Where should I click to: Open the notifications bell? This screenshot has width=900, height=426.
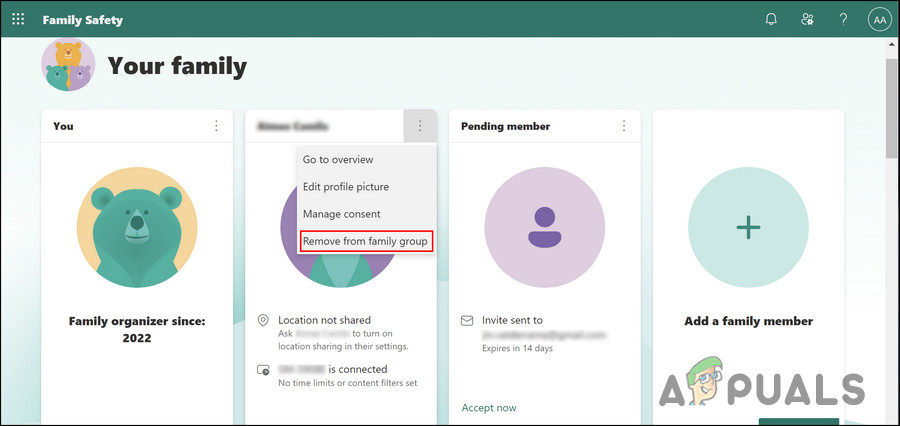[x=771, y=20]
